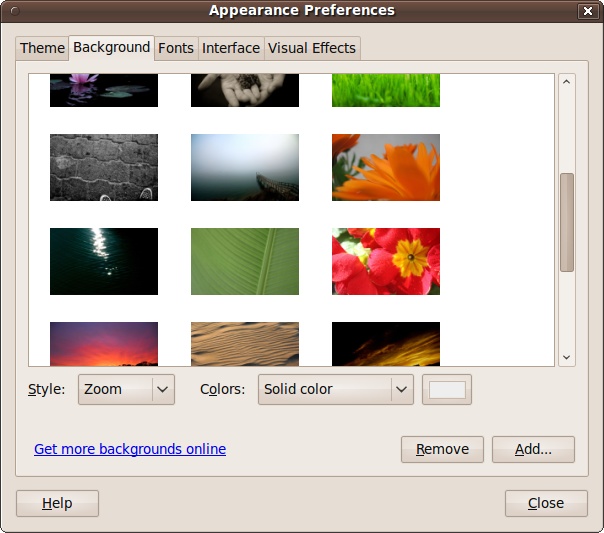Choose the red primrose flowers wallpaper

pyautogui.click(x=386, y=261)
